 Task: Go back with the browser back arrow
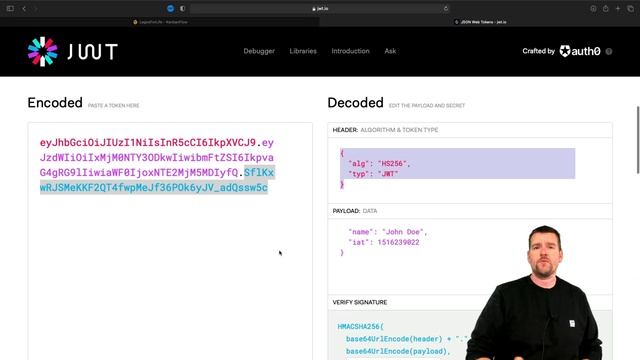pos(24,8)
